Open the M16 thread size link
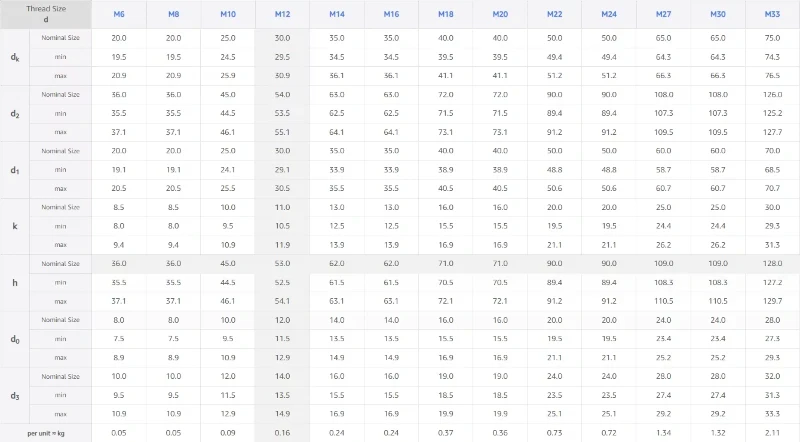Screen dimensions: 800x442 coord(391,14)
